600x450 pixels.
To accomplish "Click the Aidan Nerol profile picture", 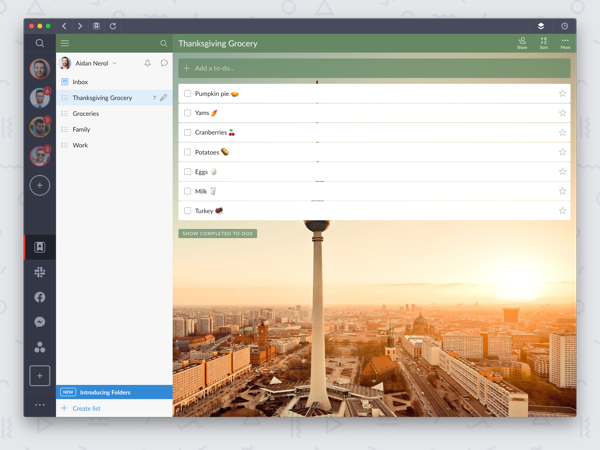I will tap(65, 63).
